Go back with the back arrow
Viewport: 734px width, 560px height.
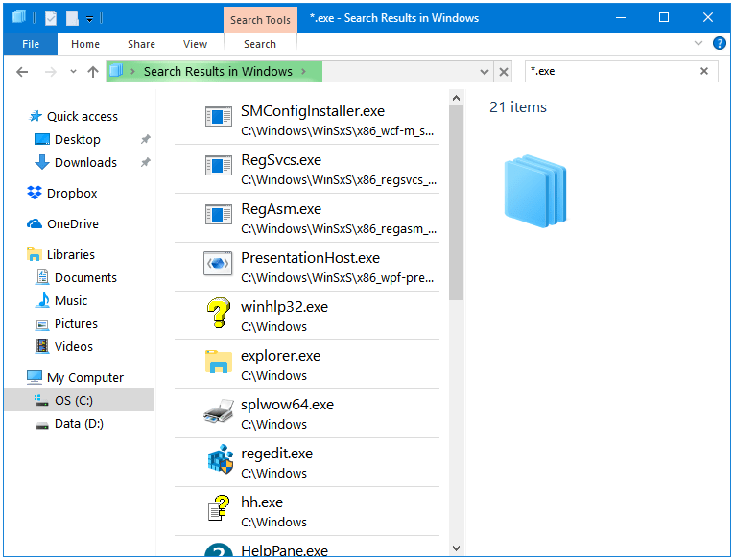[22, 72]
